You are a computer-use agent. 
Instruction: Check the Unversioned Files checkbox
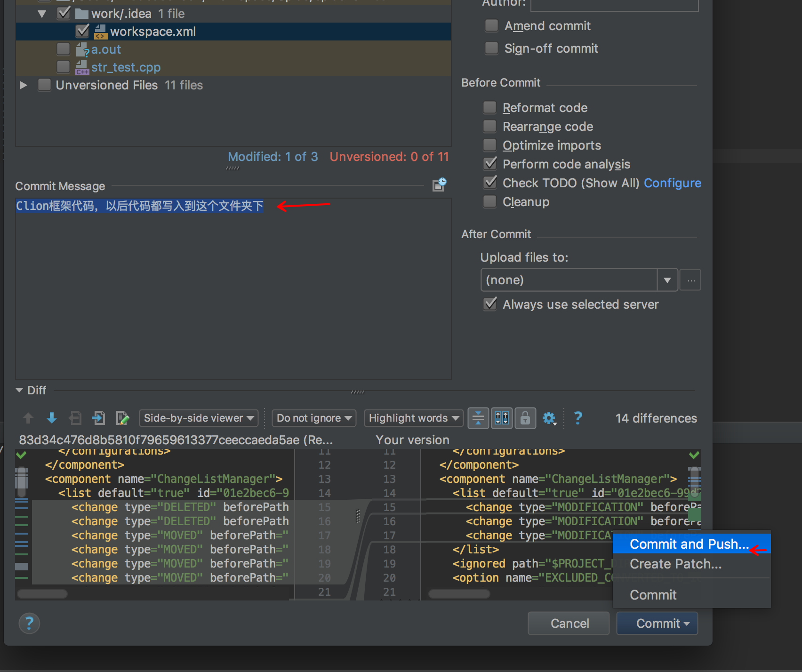pos(45,85)
